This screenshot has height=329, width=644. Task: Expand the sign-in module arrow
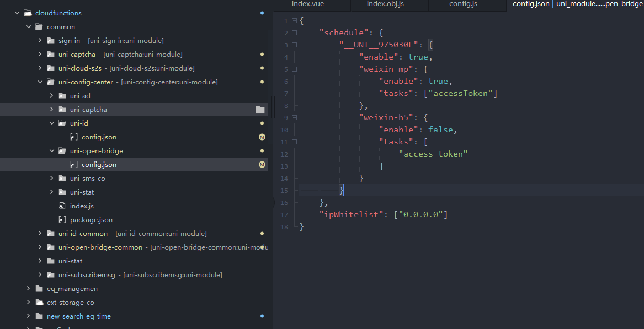40,41
